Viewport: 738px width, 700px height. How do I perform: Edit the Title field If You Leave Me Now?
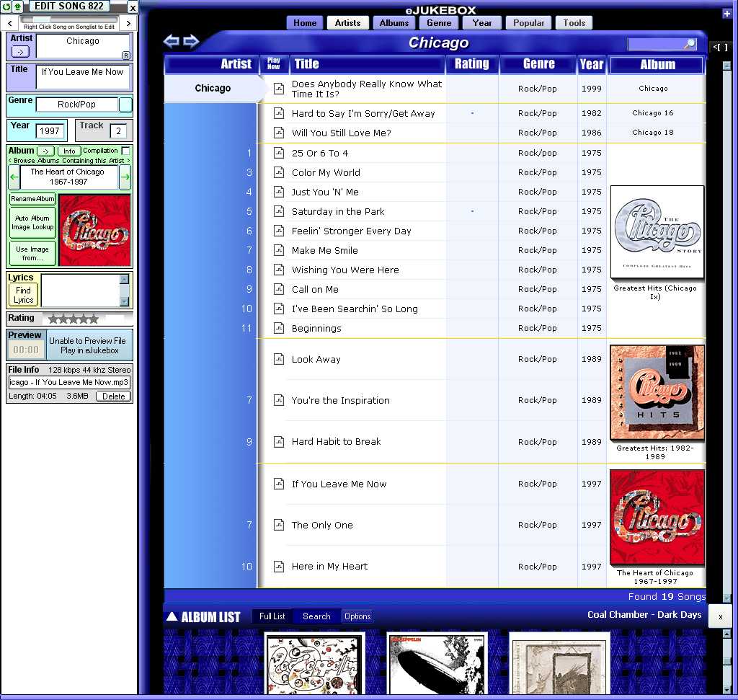(82, 76)
